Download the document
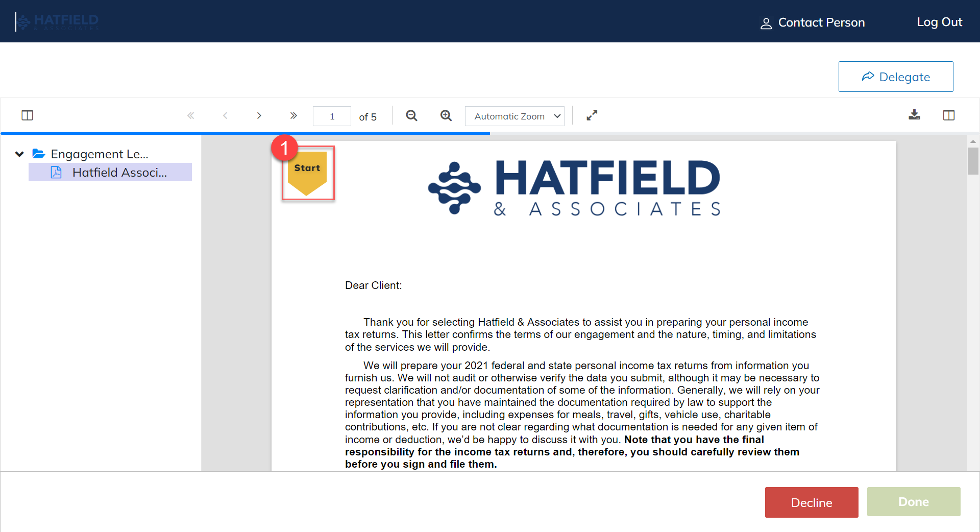Image resolution: width=980 pixels, height=532 pixels. (x=915, y=115)
